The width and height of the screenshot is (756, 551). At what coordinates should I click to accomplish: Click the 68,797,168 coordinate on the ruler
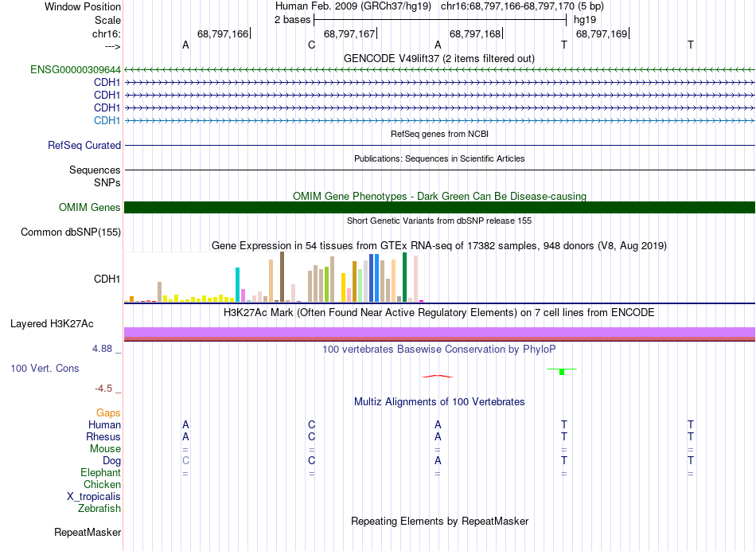coord(475,33)
